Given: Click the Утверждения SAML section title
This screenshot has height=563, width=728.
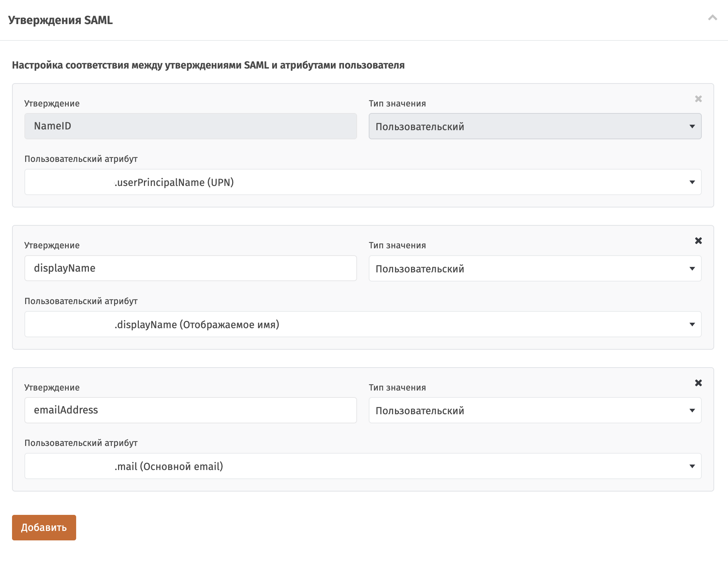Looking at the screenshot, I should tap(60, 20).
